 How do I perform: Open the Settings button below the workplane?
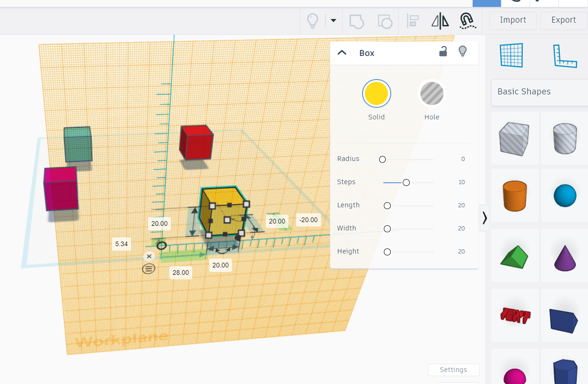[453, 370]
